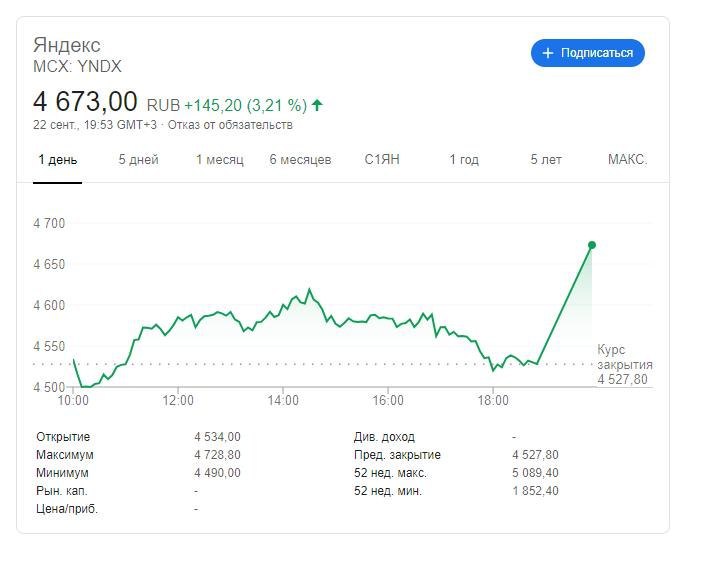702x565 pixels.
Task: Click the previous close value 4 527,80 in table
Action: (535, 455)
